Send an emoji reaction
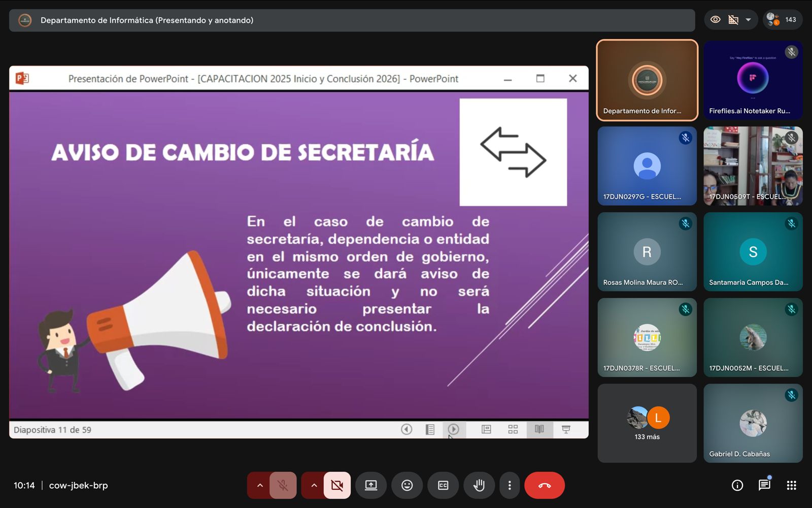This screenshot has height=508, width=812. [407, 486]
